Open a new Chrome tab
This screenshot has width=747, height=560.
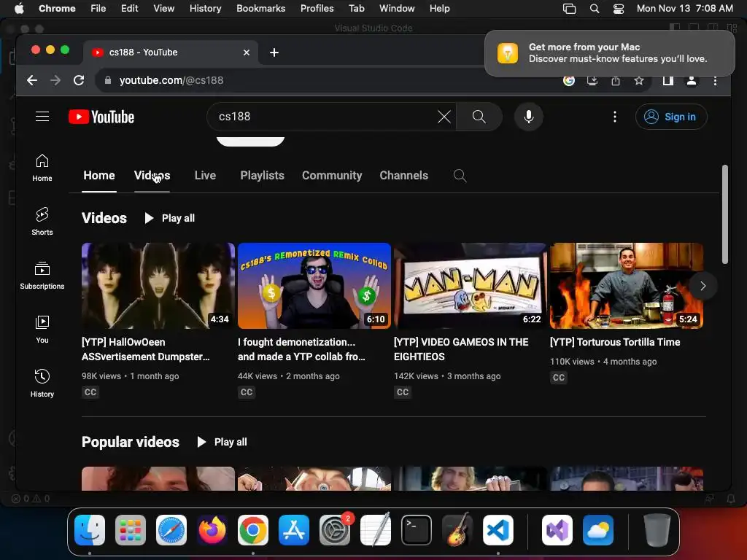tap(274, 52)
